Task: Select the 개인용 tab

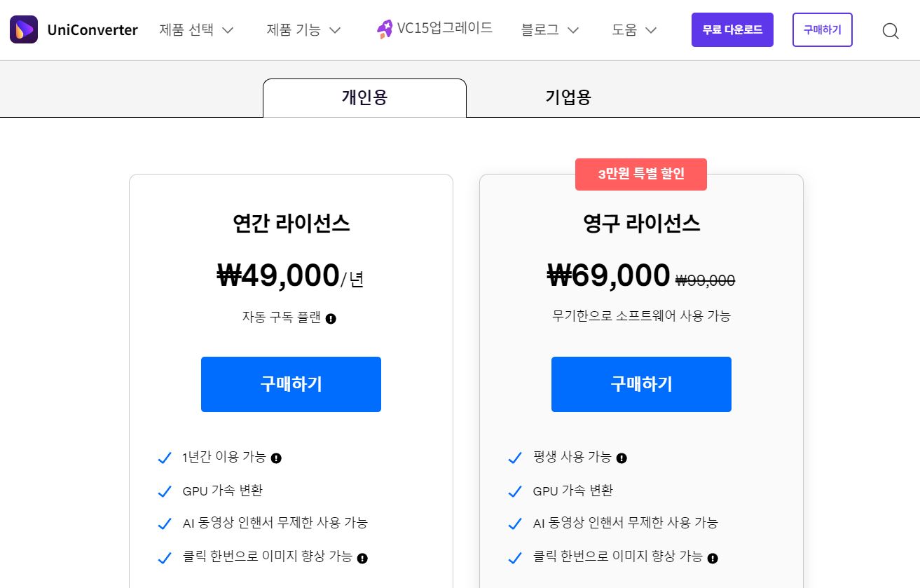Action: [364, 96]
